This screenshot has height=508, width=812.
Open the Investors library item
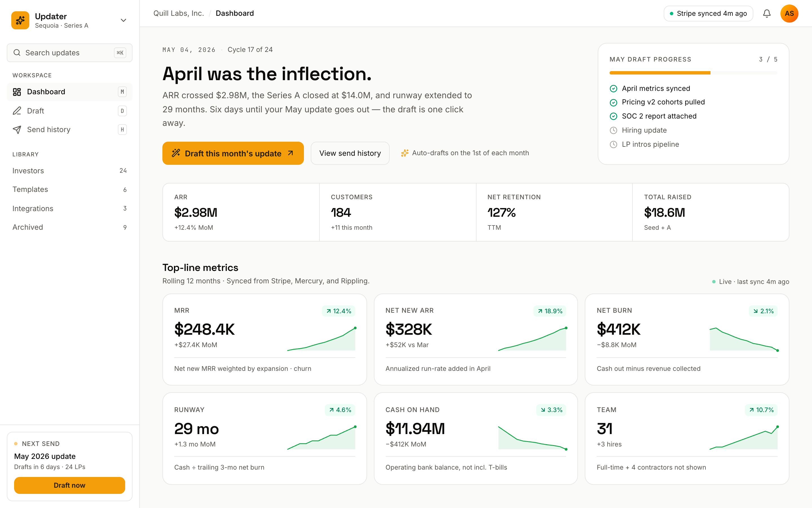click(69, 171)
